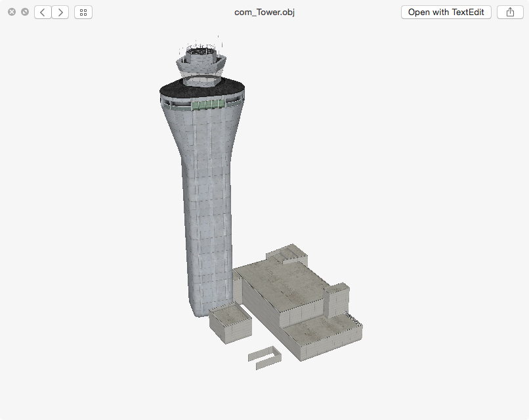Image resolution: width=529 pixels, height=420 pixels.
Task: Open the Share menu
Action: tap(510, 12)
